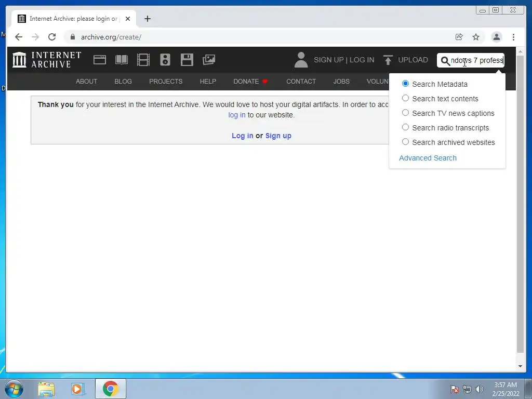Select Search TV news captions option
The height and width of the screenshot is (399, 532).
(x=405, y=113)
